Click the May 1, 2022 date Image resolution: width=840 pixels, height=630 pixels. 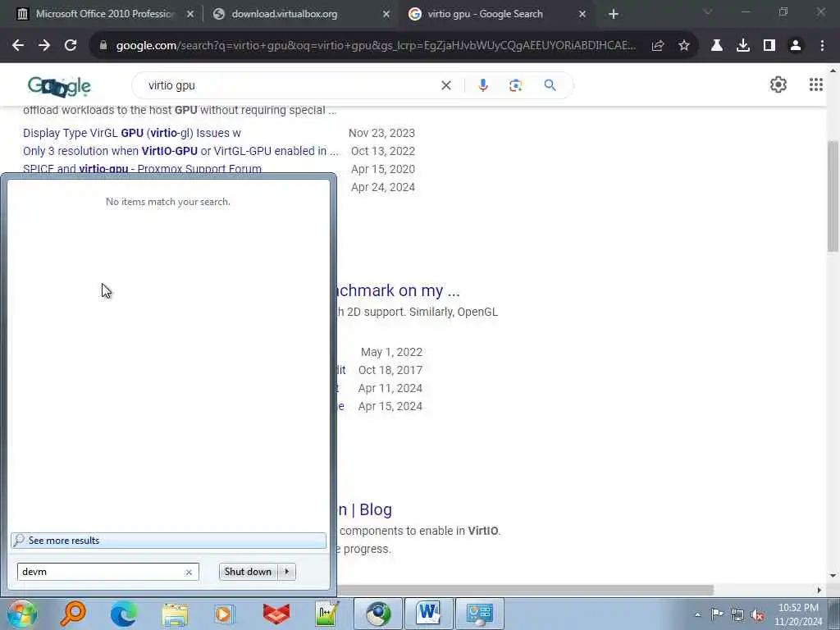pyautogui.click(x=391, y=352)
